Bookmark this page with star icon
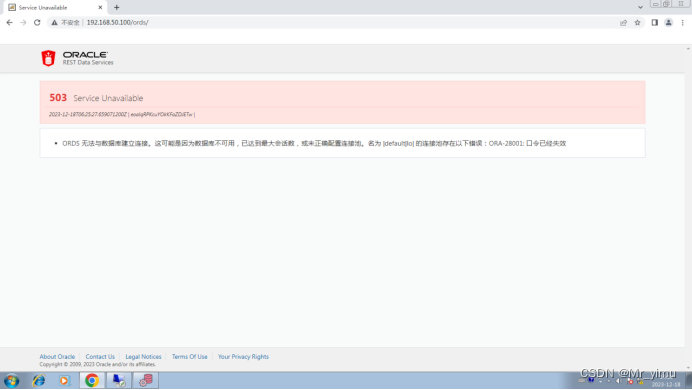This screenshot has width=692, height=390. 637,22
